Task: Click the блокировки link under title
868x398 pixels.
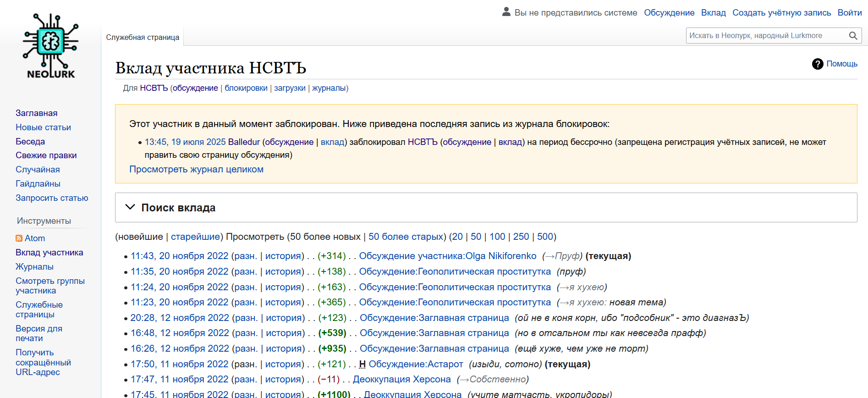Action: (x=246, y=88)
